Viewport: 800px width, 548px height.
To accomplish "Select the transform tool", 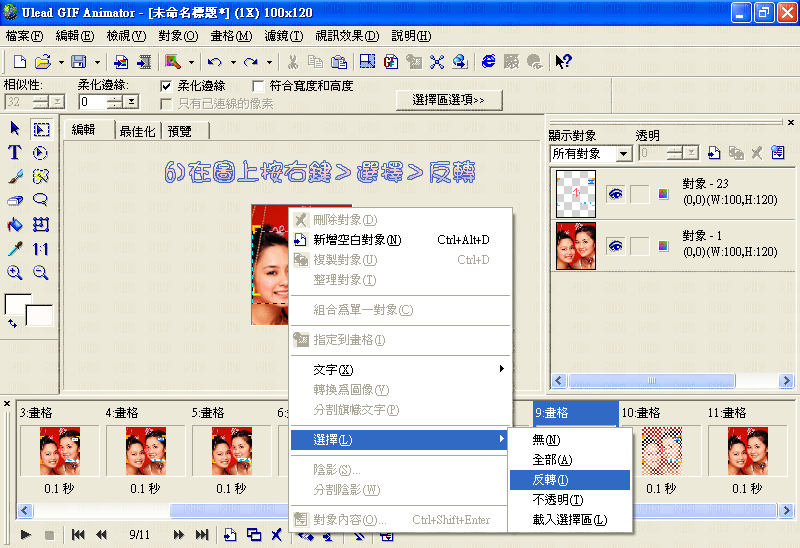I will click(40, 225).
